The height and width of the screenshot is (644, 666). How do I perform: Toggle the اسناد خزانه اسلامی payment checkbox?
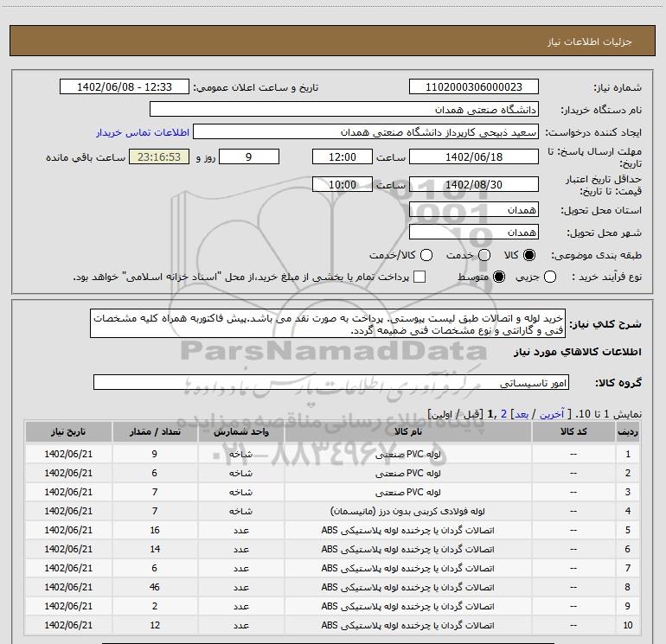419,277
